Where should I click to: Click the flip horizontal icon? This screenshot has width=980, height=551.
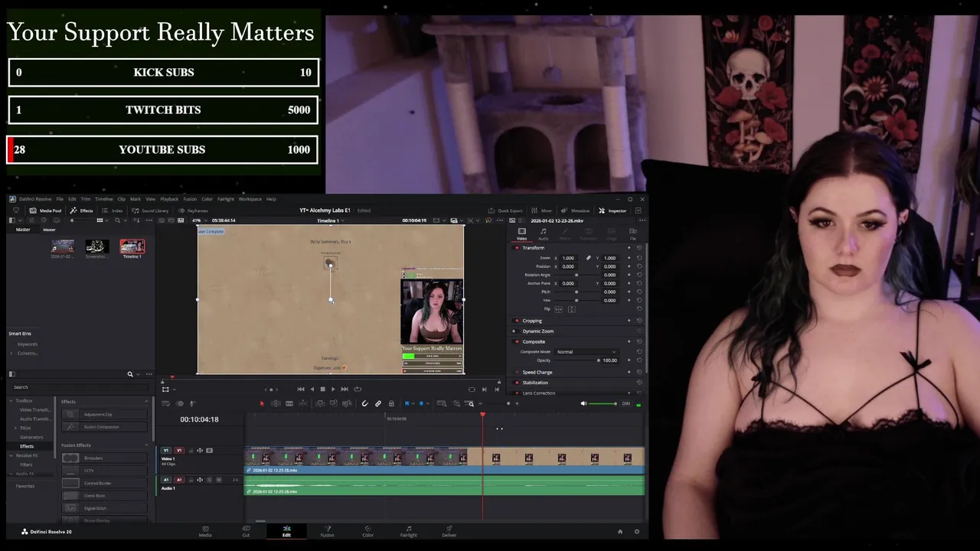[557, 309]
